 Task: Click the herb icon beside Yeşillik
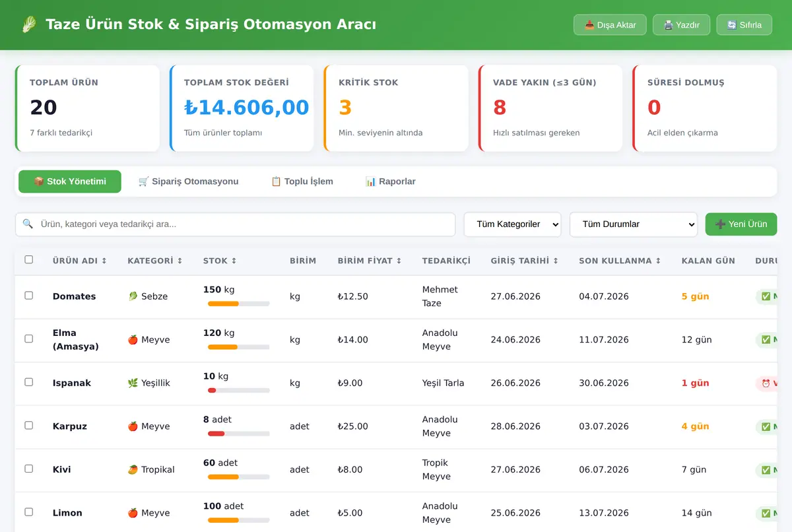(x=133, y=383)
